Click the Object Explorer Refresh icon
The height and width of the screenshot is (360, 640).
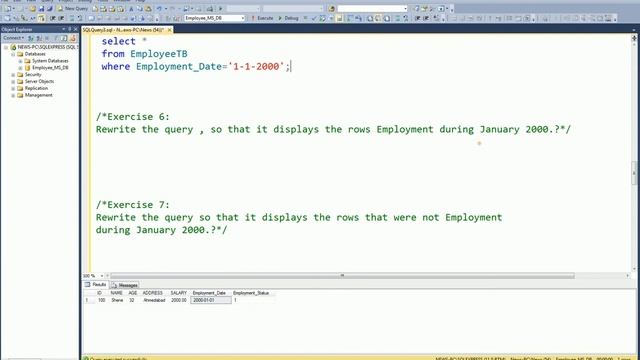[x=64, y=38]
